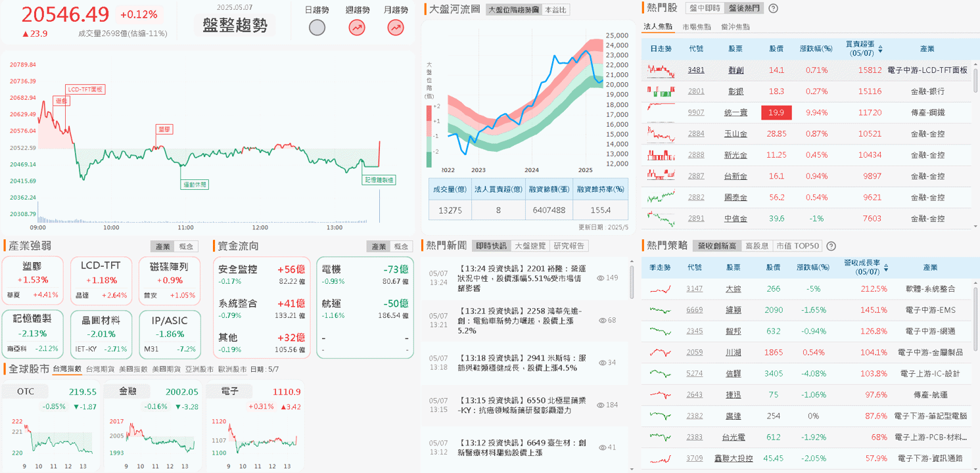Open the help icon beside 熱門策略
Image resolution: width=980 pixels, height=473 pixels.
point(831,246)
